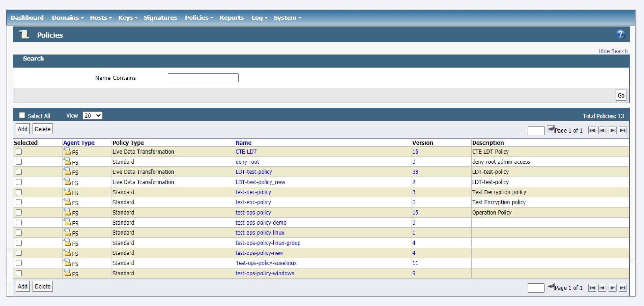
Task: Check the Select All checkbox
Action: (22, 115)
